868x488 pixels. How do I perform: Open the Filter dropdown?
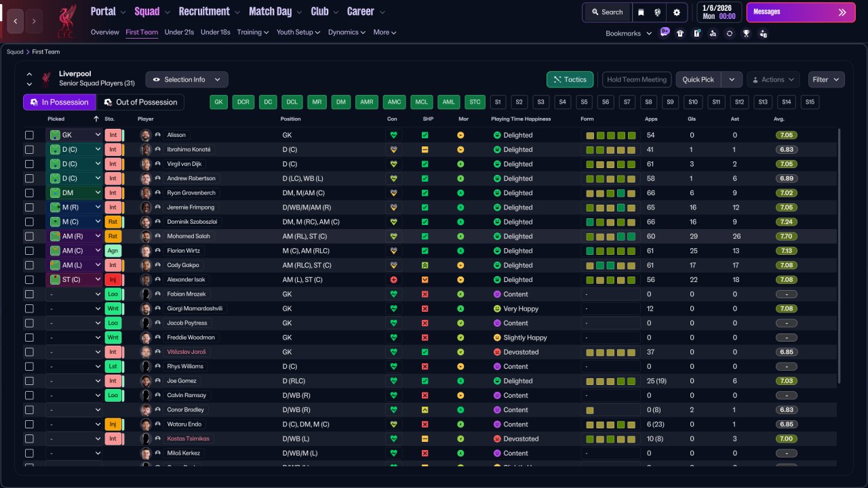click(826, 79)
